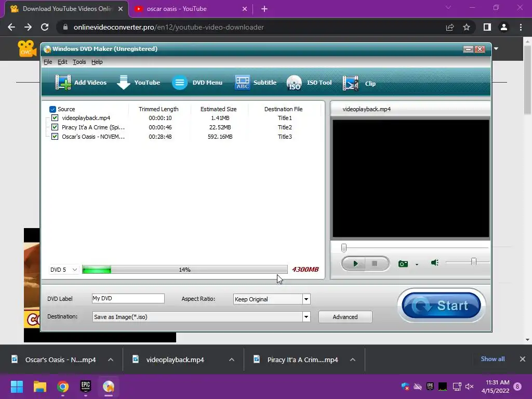
Task: Open the Windows Start menu
Action: pos(17,387)
